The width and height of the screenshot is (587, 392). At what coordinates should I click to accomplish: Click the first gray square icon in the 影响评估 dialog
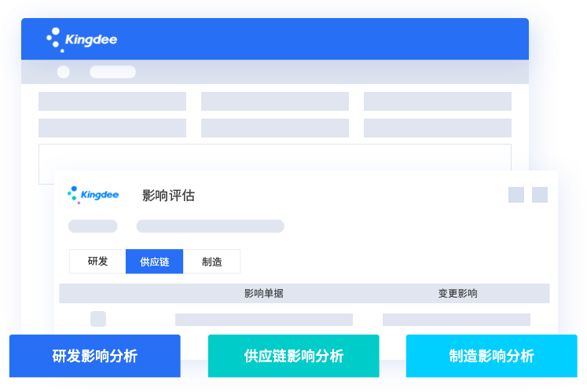coord(515,195)
